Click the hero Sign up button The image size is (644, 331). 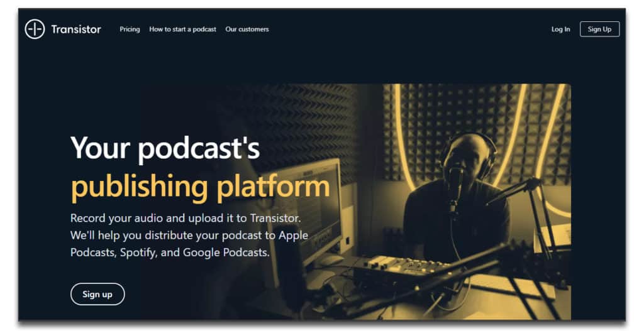click(97, 294)
